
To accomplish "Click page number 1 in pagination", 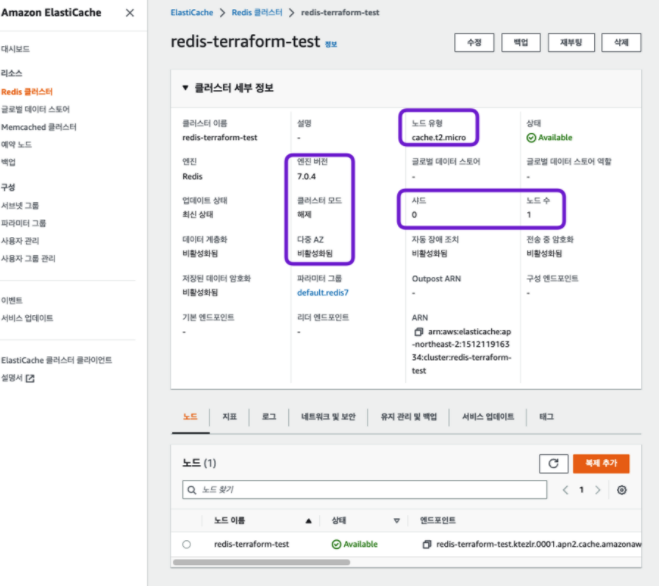I will pyautogui.click(x=582, y=490).
